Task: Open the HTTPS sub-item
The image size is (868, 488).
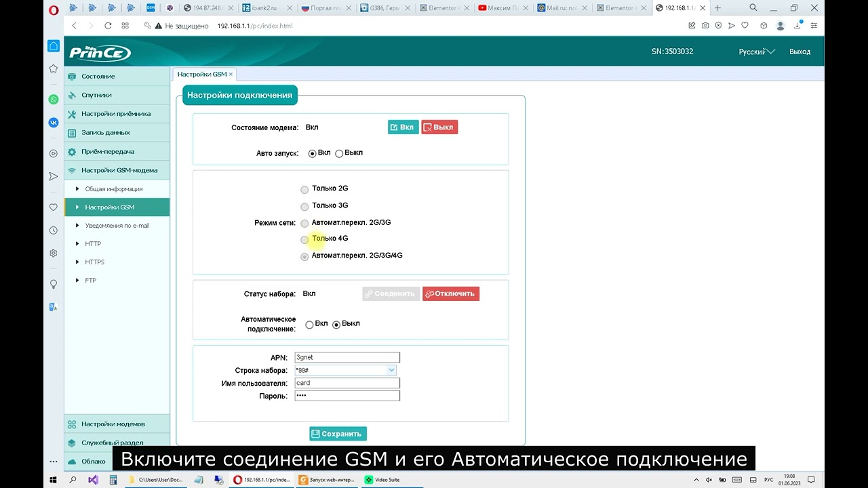Action: (x=94, y=262)
